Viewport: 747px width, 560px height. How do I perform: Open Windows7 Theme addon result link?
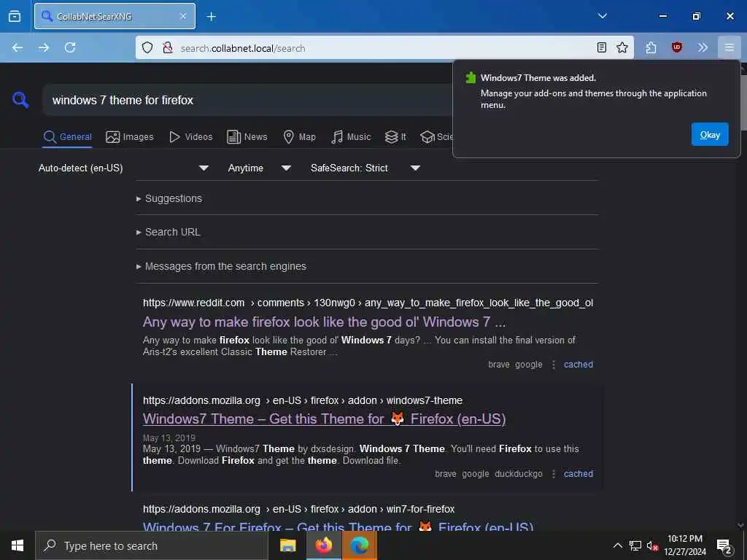point(324,419)
